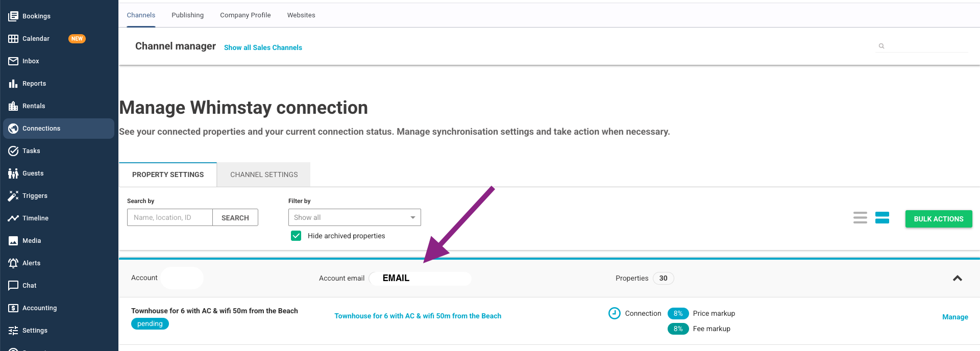
Task: Open the Triggers magic wand icon
Action: tap(13, 196)
